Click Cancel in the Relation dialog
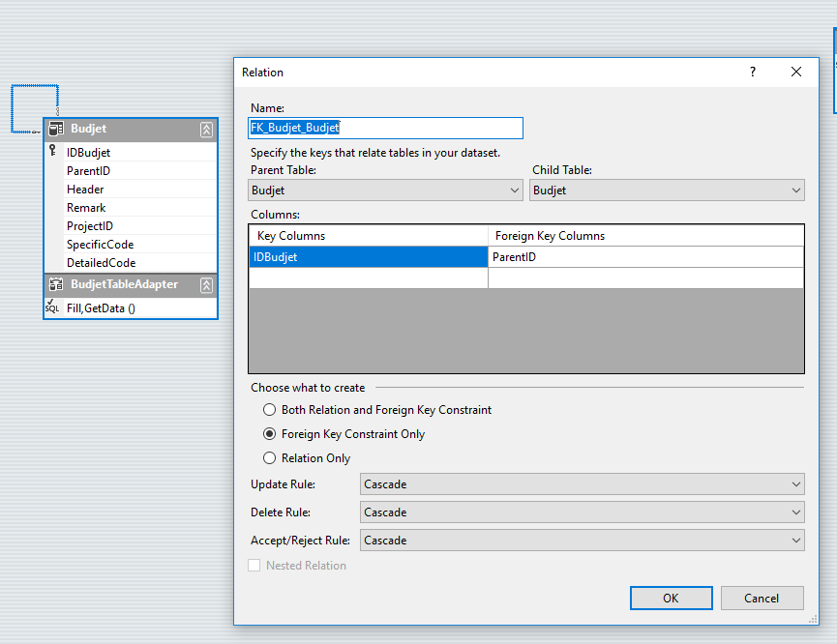 click(762, 599)
